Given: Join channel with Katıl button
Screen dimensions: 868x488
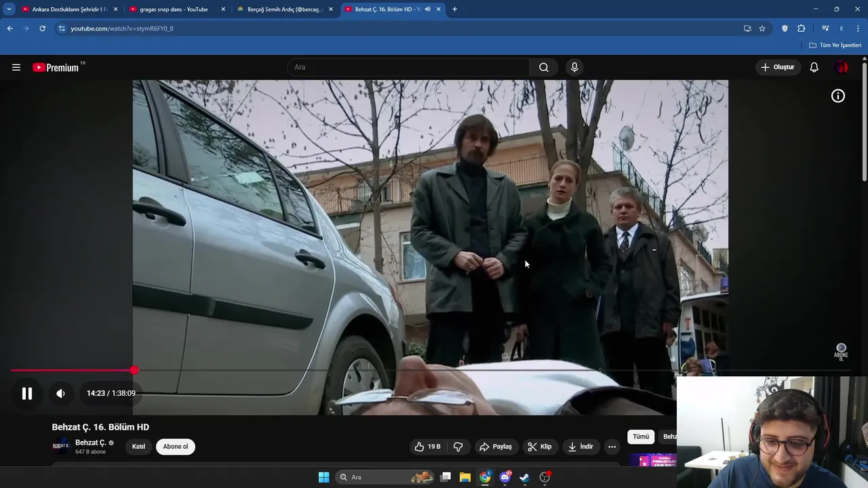Looking at the screenshot, I should (x=138, y=447).
